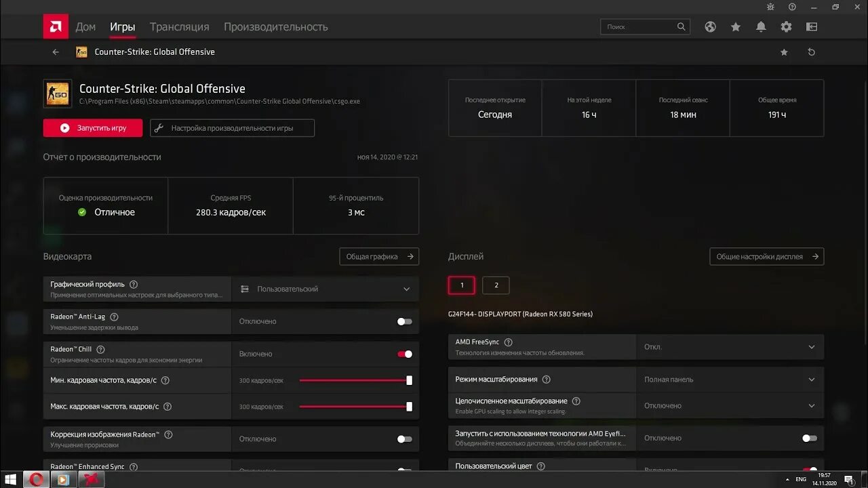
Task: Adjust the Макс. кадровая частота slider
Action: (355, 407)
